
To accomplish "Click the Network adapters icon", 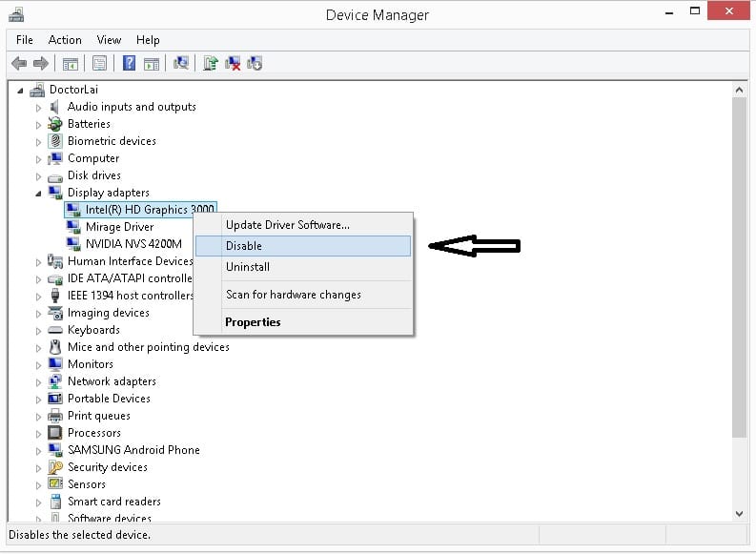I will [55, 381].
